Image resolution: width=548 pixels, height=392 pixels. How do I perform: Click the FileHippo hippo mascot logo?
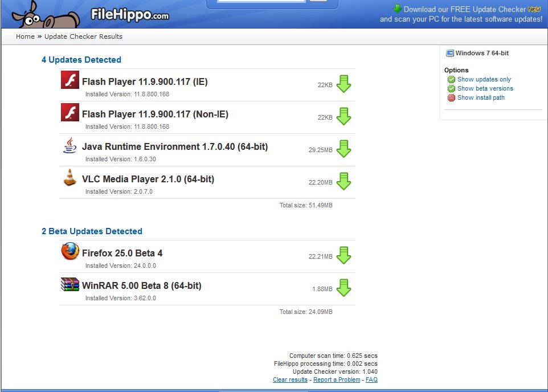46,15
